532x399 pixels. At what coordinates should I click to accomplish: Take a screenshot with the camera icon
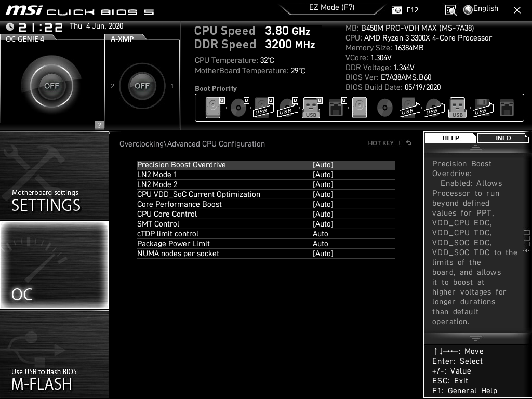(396, 10)
